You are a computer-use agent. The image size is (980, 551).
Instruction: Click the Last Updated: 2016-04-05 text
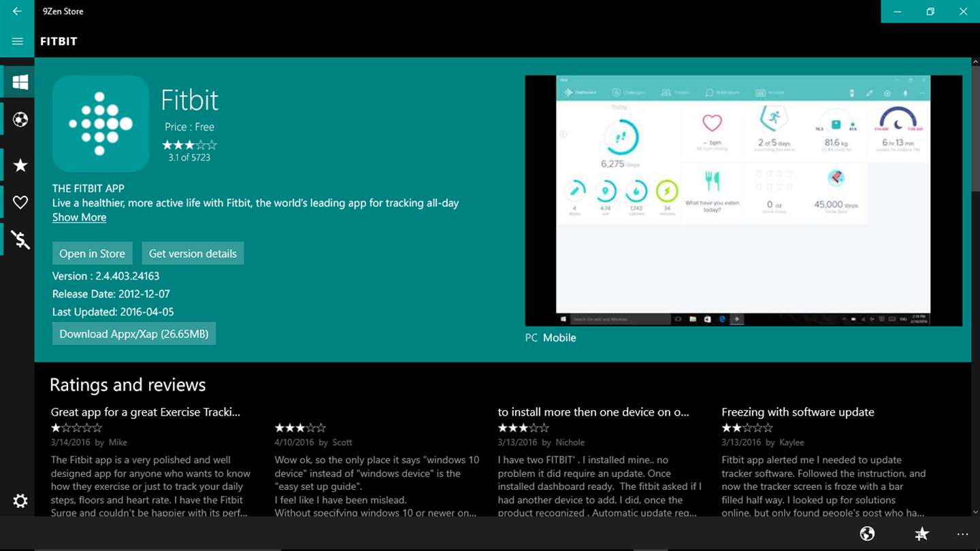click(x=113, y=312)
